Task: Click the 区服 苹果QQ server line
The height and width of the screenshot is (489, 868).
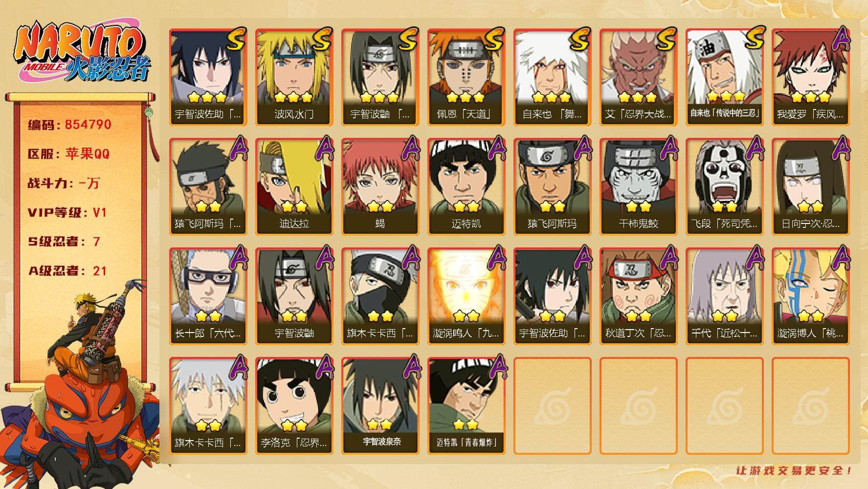Action: (69, 154)
